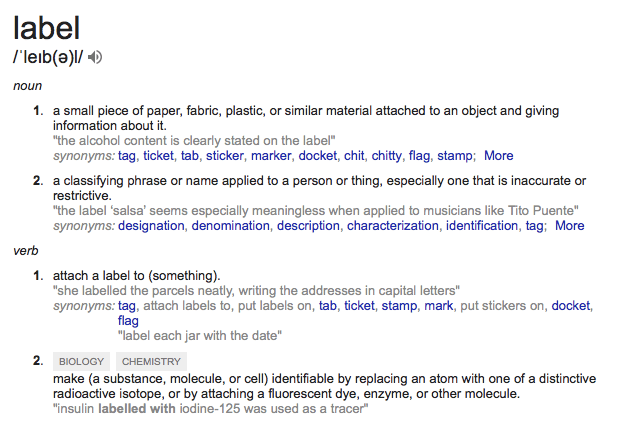Click the 'put stickers on' synonym link
The width and height of the screenshot is (625, 441).
pyautogui.click(x=504, y=305)
